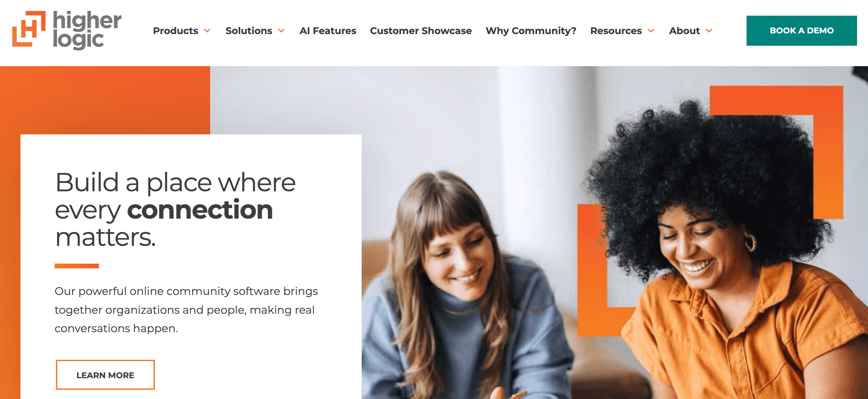Expand the Solutions chevron arrow

281,31
